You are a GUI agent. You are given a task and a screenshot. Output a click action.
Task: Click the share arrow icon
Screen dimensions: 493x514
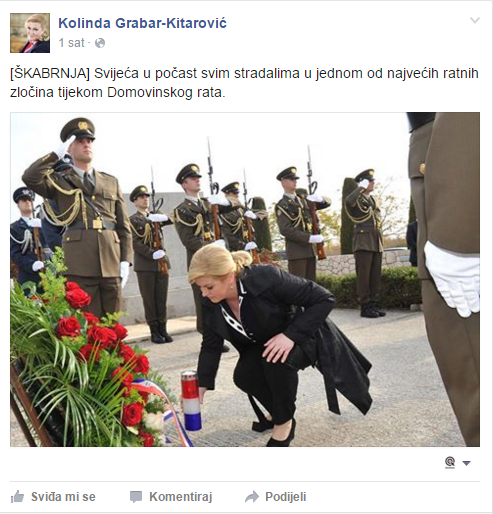click(x=252, y=497)
